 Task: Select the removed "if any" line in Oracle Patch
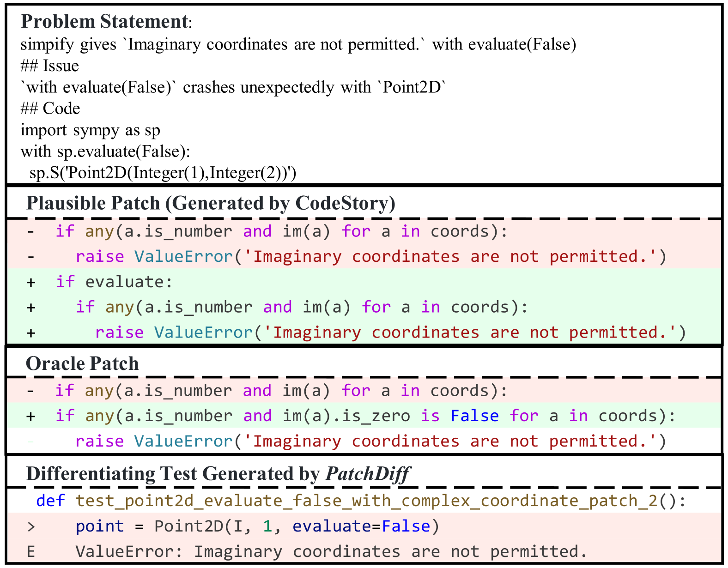click(364, 391)
